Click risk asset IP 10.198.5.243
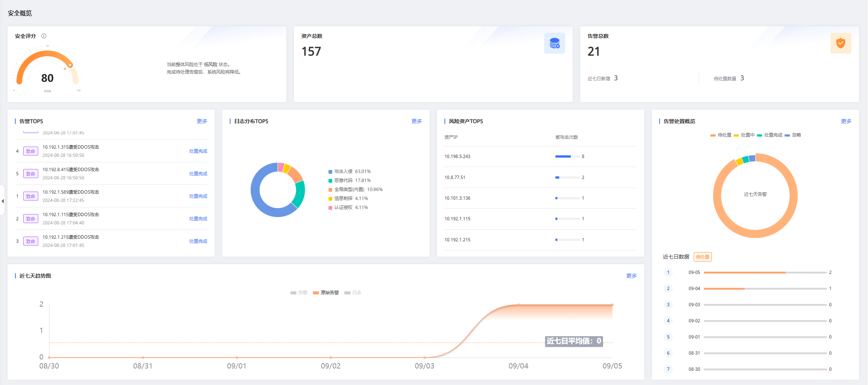 (x=457, y=156)
